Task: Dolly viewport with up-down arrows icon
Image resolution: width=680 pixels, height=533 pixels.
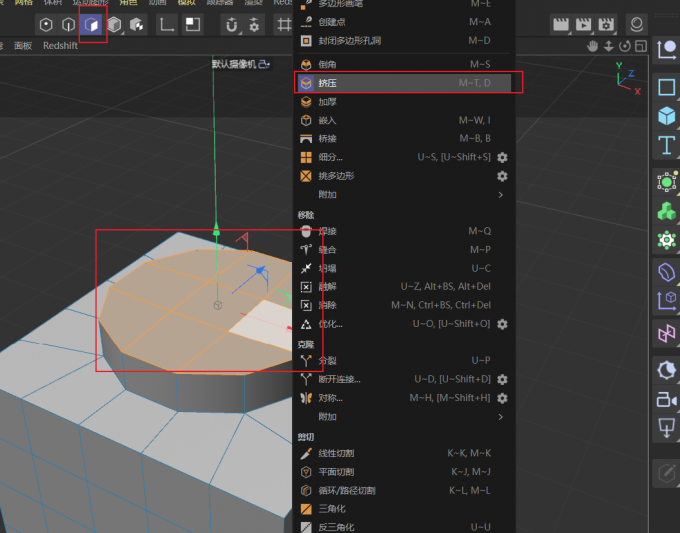Action: tap(608, 46)
